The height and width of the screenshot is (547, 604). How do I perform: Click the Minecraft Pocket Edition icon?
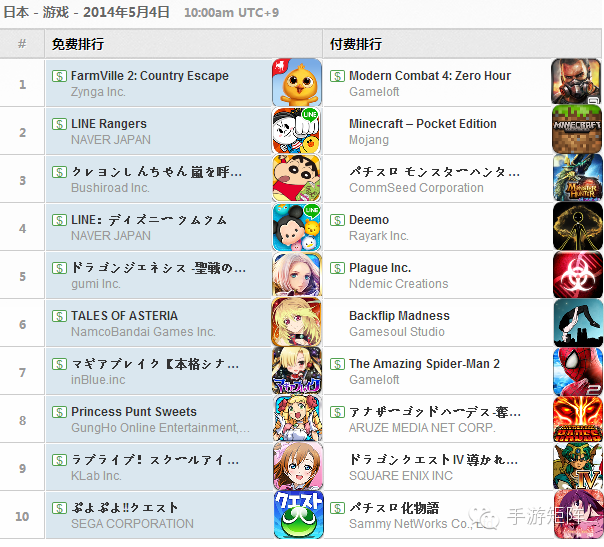tap(577, 130)
